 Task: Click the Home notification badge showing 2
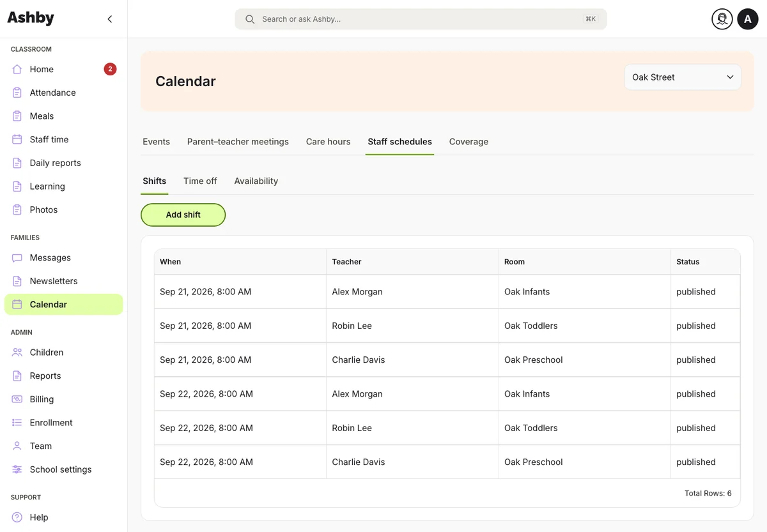[111, 69]
